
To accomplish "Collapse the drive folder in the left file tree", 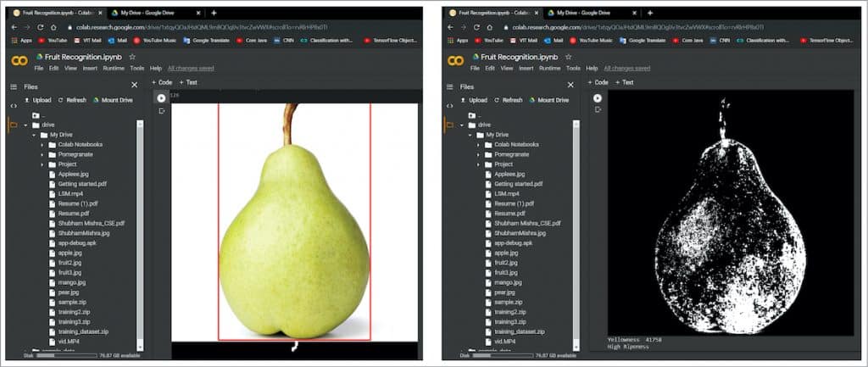I will 25,125.
